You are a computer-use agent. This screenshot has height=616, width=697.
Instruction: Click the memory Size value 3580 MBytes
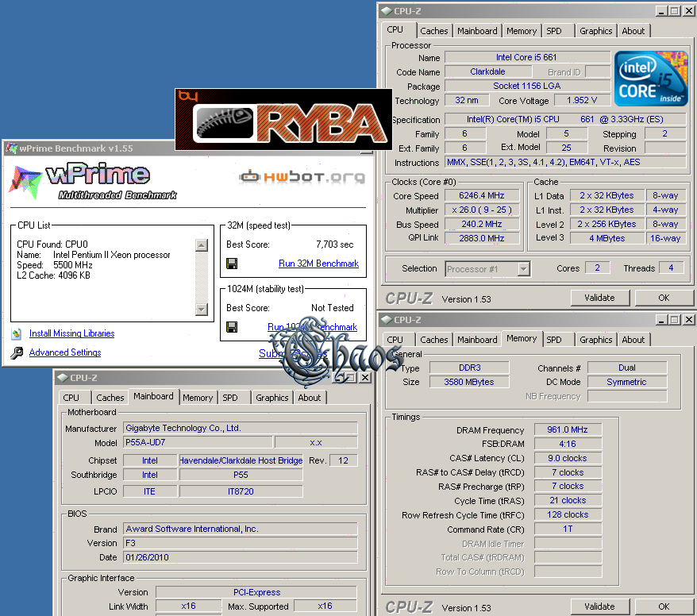(469, 382)
